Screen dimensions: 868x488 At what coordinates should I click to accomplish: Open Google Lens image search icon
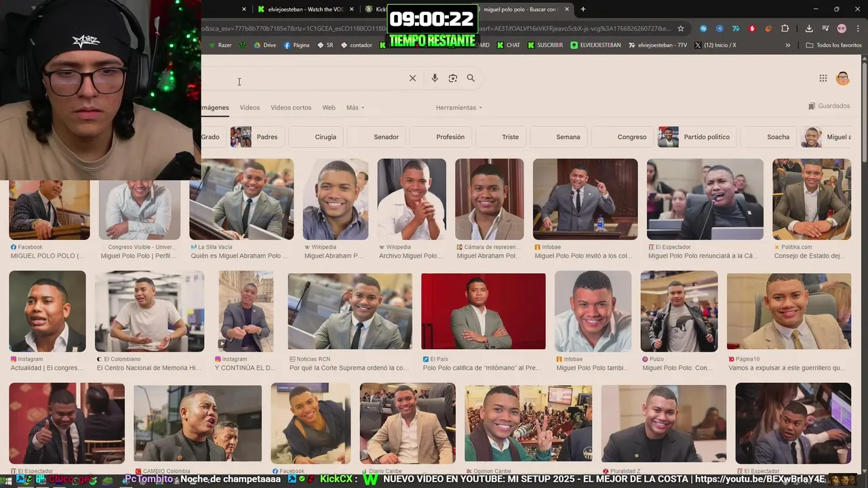click(x=453, y=78)
